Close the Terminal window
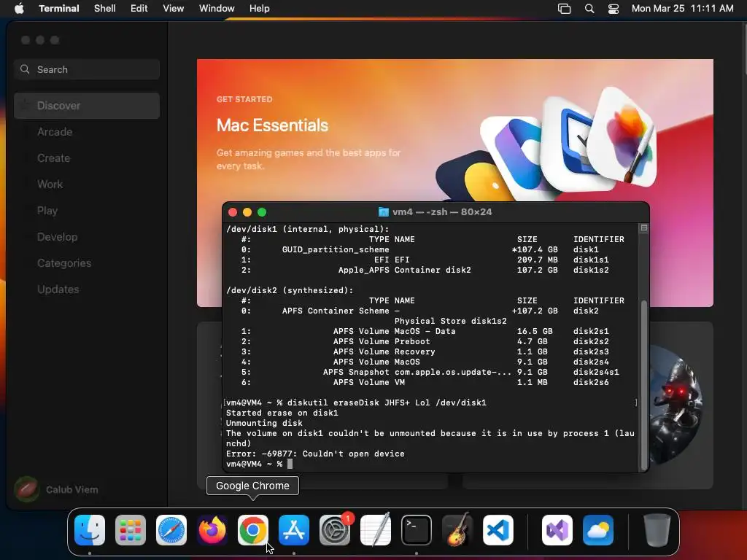 [x=233, y=212]
